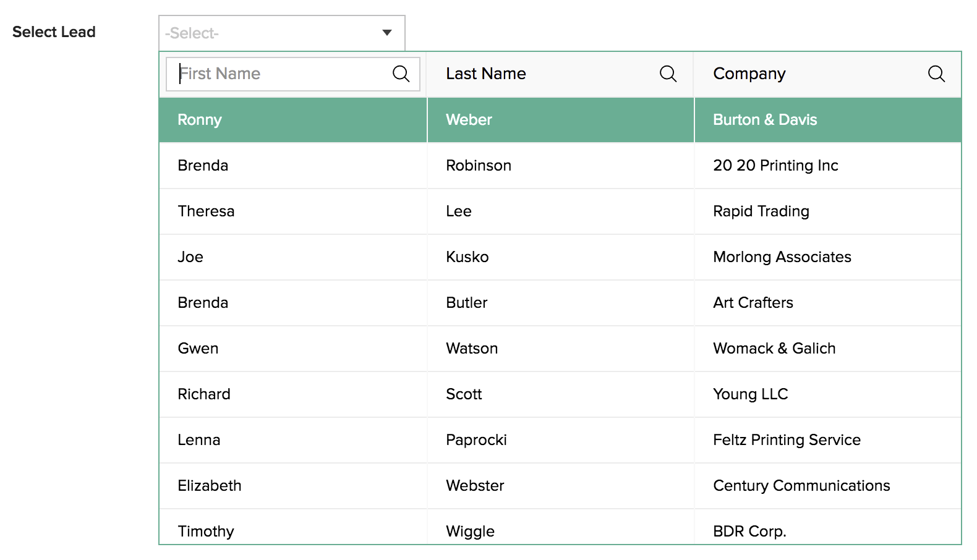Open the Select Lead dropdown

tap(282, 33)
